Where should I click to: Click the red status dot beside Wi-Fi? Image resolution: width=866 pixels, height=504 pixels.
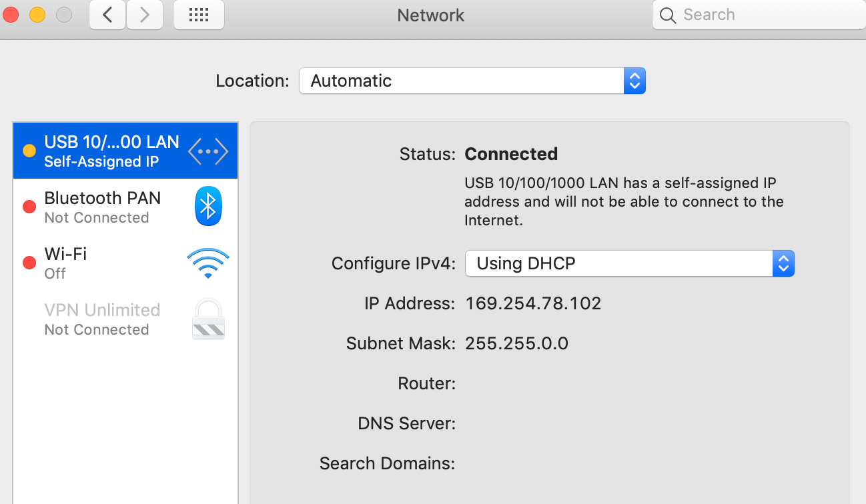point(29,263)
